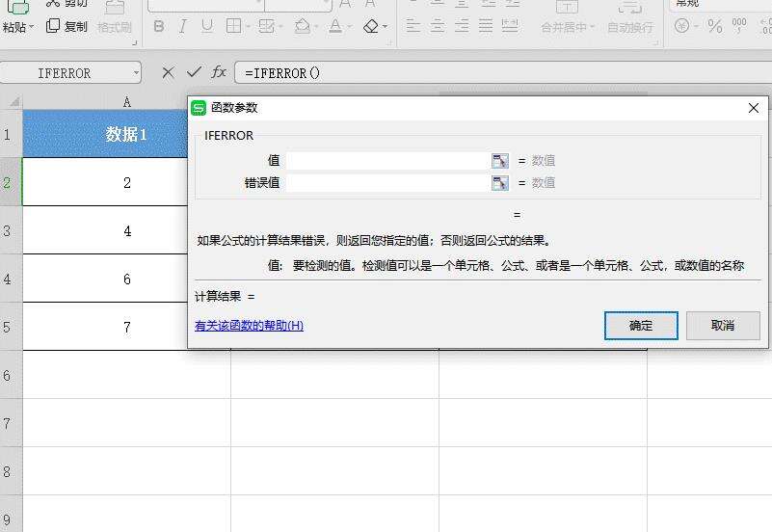
Task: Click Merge and Center (合并居中)
Action: (x=568, y=17)
